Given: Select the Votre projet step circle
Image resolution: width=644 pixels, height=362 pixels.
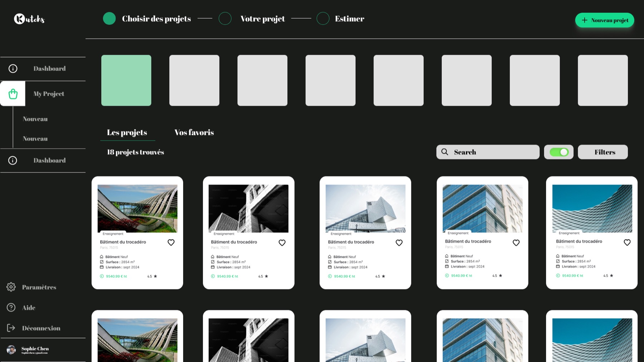Looking at the screenshot, I should click(x=225, y=18).
